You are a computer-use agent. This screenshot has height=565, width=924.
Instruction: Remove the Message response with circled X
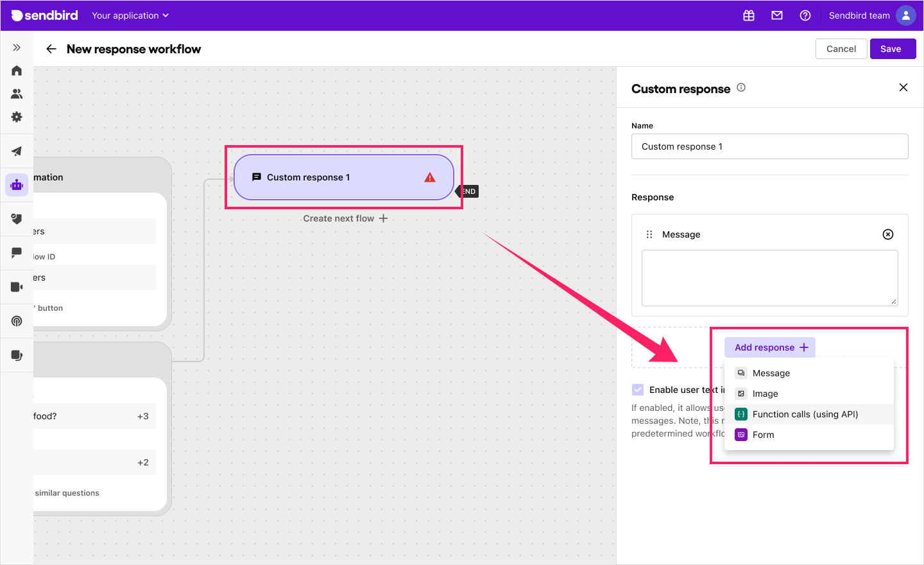pos(888,234)
